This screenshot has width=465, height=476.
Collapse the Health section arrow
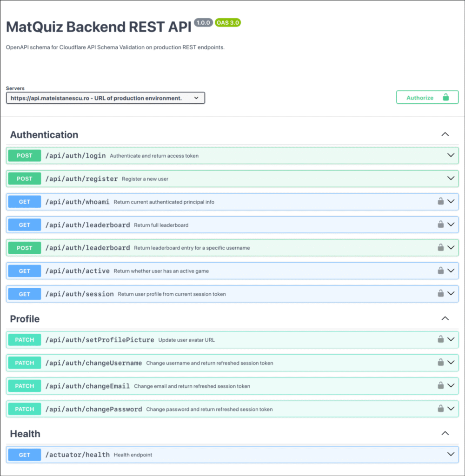click(x=445, y=433)
